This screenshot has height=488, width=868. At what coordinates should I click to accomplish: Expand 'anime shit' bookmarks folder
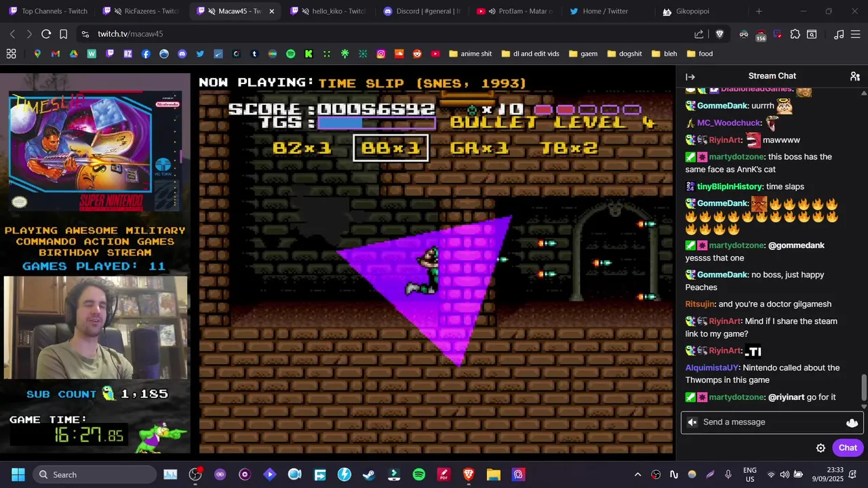(471, 54)
